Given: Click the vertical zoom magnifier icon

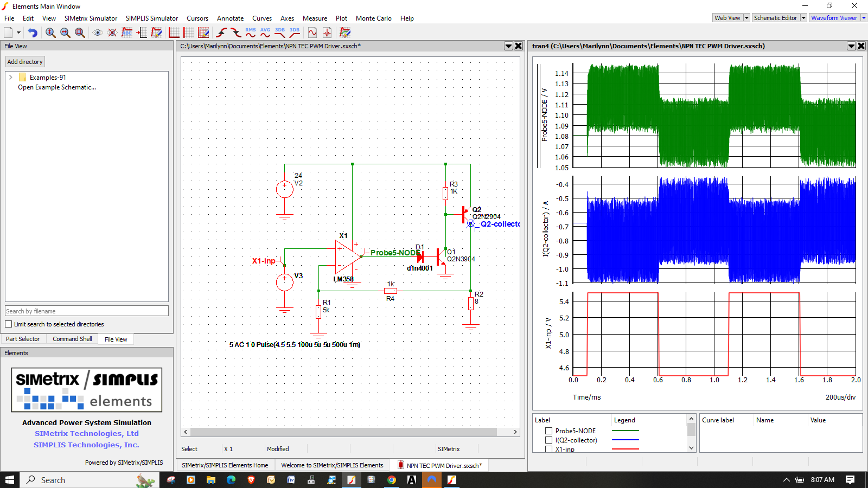Looking at the screenshot, I should pyautogui.click(x=50, y=33).
